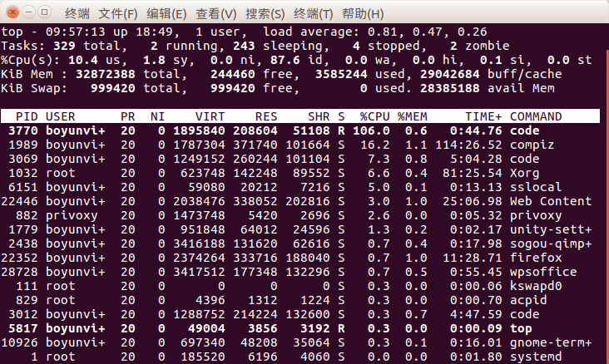Click the load average value 0.81

383,32
